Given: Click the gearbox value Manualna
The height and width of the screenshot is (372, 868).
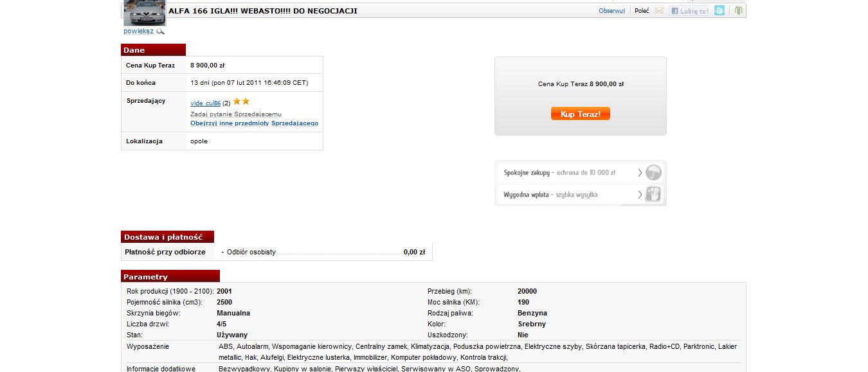Looking at the screenshot, I should [233, 313].
